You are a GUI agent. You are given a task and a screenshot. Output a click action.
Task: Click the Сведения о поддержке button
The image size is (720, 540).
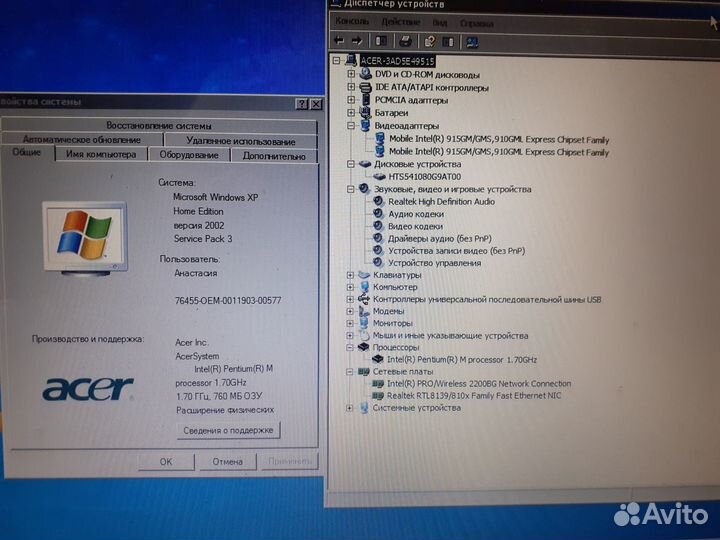click(228, 430)
